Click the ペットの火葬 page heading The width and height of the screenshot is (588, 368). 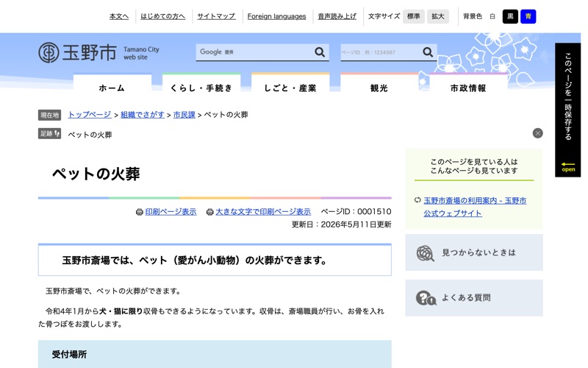coord(96,174)
